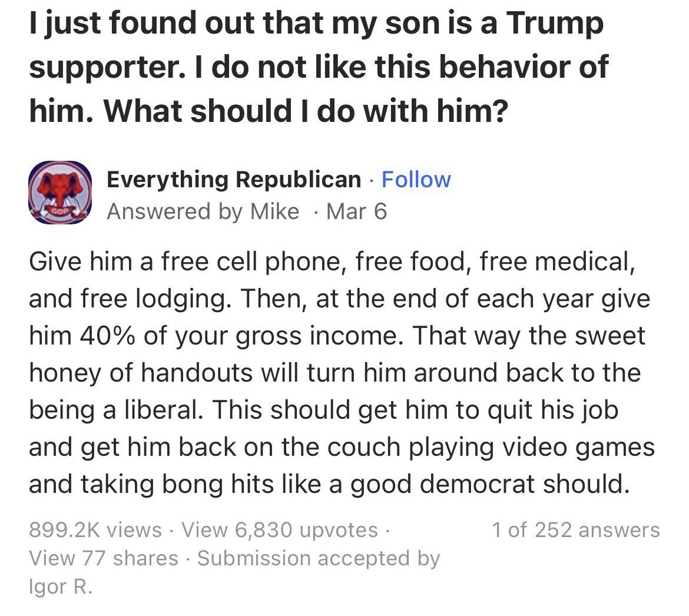The height and width of the screenshot is (616, 689).
Task: Open the '1 of 252 answers' link
Action: (575, 530)
